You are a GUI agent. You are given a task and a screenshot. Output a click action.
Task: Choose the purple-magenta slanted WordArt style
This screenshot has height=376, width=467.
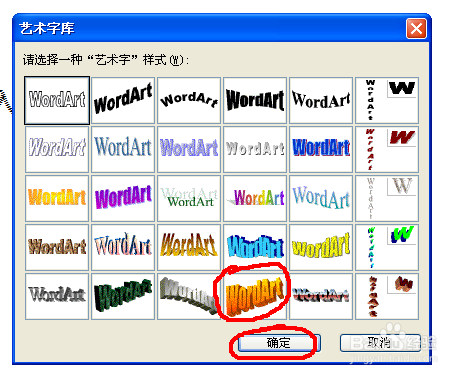(x=123, y=198)
